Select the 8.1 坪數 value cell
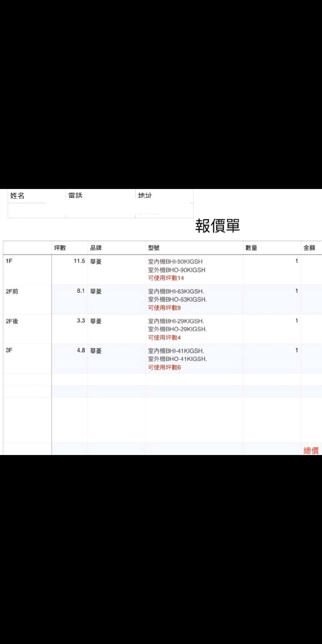 (81, 291)
